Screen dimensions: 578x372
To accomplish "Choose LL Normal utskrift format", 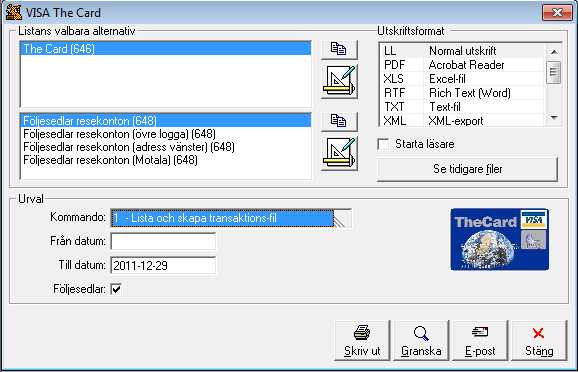I will click(x=462, y=51).
